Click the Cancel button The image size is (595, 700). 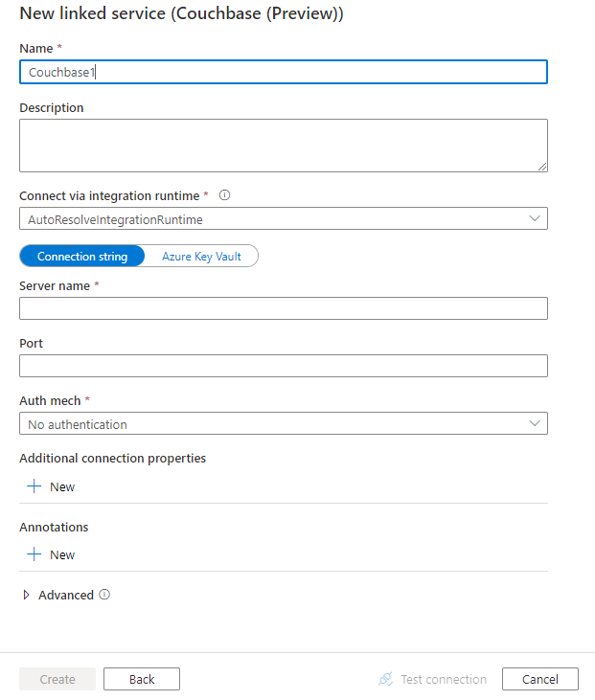tap(540, 679)
